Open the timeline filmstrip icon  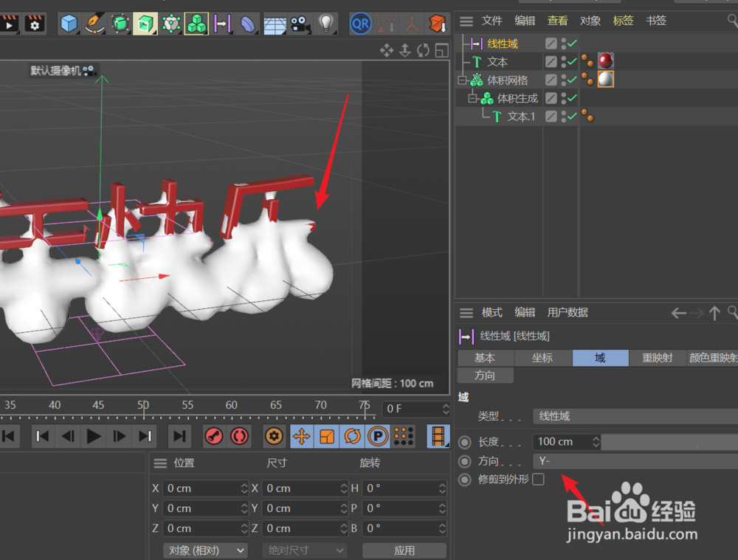coord(438,436)
